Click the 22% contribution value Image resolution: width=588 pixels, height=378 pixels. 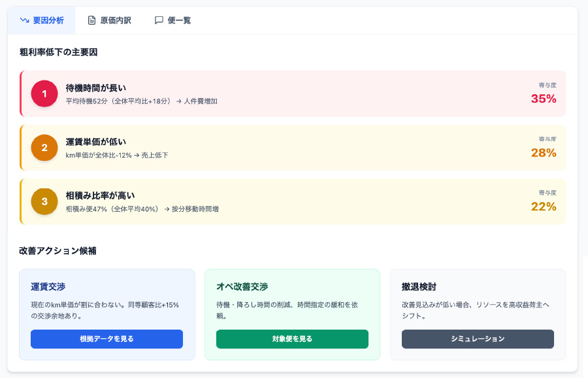click(544, 207)
